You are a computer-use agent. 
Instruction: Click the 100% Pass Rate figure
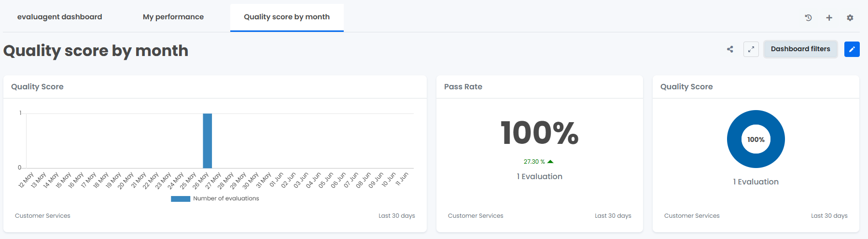540,133
